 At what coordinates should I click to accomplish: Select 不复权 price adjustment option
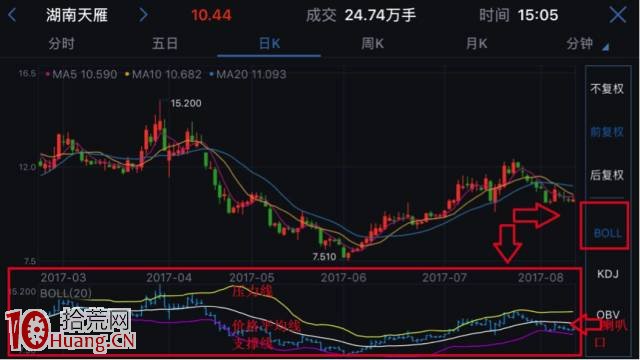point(607,89)
